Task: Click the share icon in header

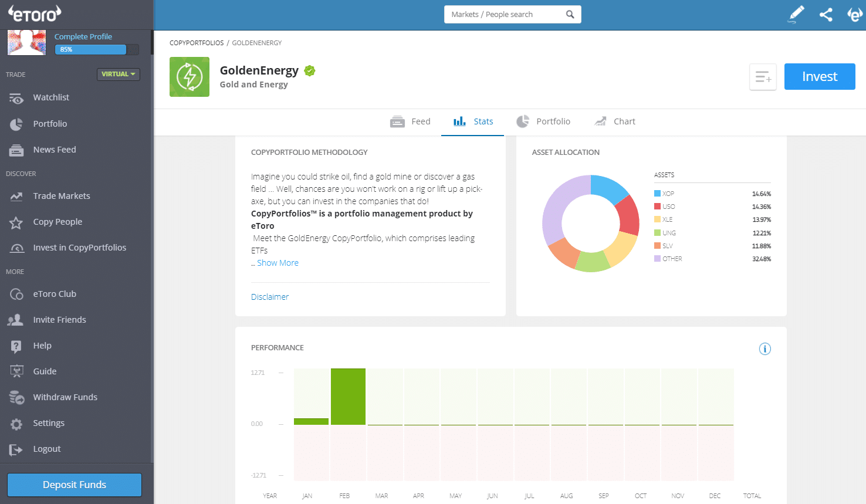Action: tap(826, 15)
